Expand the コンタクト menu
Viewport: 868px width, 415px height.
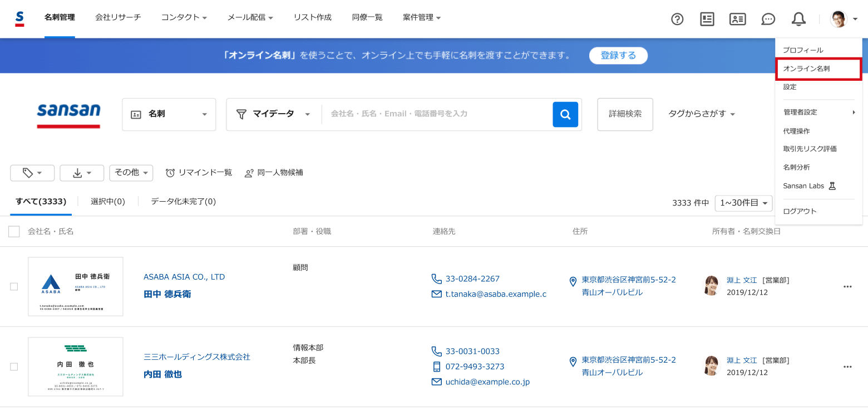(184, 18)
